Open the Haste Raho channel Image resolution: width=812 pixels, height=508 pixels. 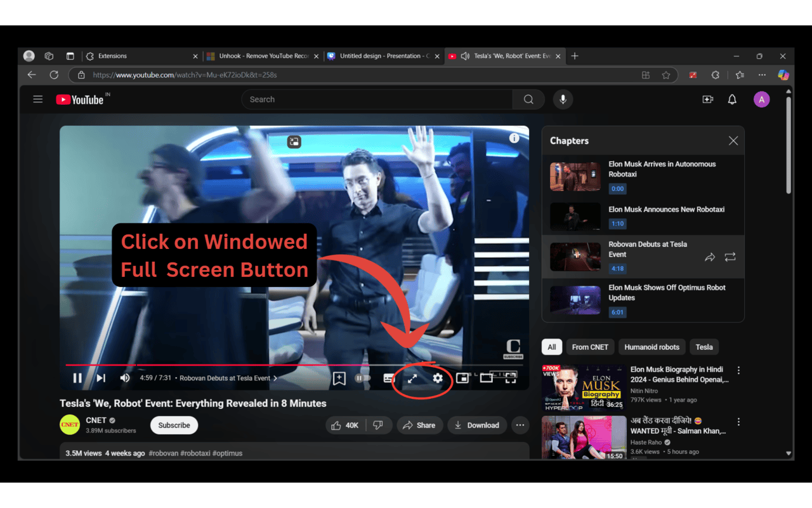click(x=646, y=443)
